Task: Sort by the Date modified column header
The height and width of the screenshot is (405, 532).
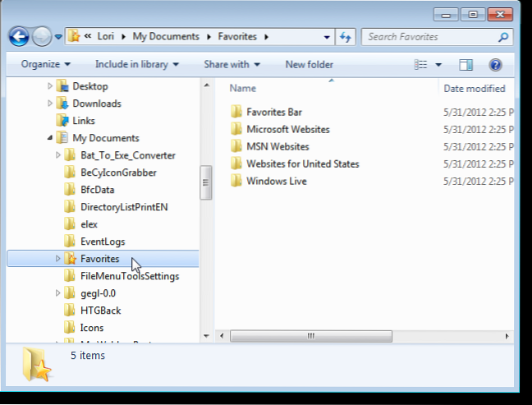Action: pos(474,88)
